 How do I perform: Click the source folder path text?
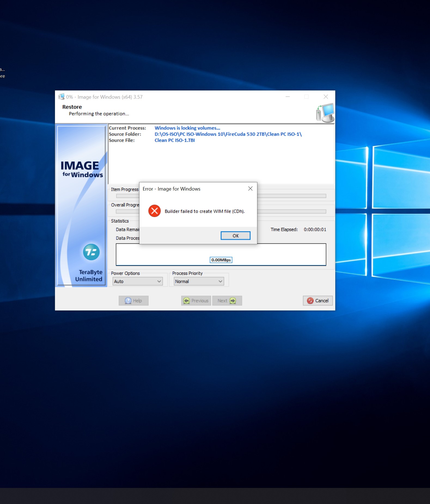[228, 134]
